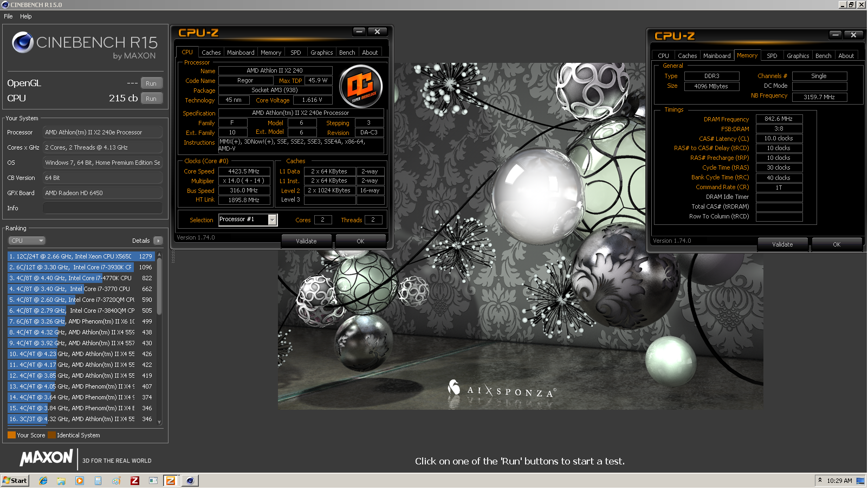Switch to the Cinebench taskbar button
The height and width of the screenshot is (491, 868).
coord(190,481)
